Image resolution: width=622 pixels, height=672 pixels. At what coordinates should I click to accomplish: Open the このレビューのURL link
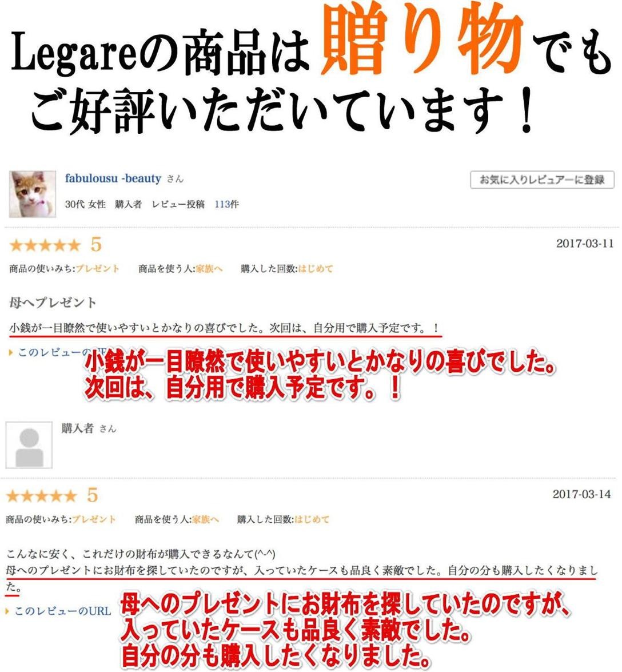[x=63, y=611]
